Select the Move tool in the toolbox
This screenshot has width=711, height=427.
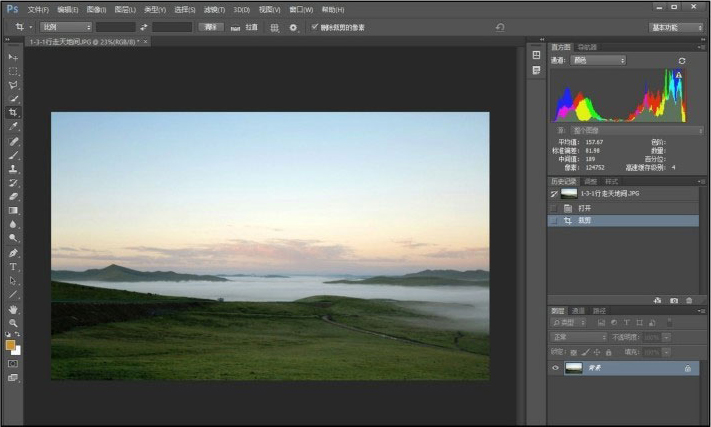tap(14, 57)
